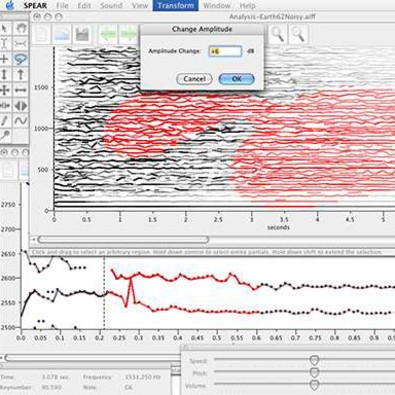Choose the time-region I-beam selection tool
395x395 pixels.
(x=5, y=44)
